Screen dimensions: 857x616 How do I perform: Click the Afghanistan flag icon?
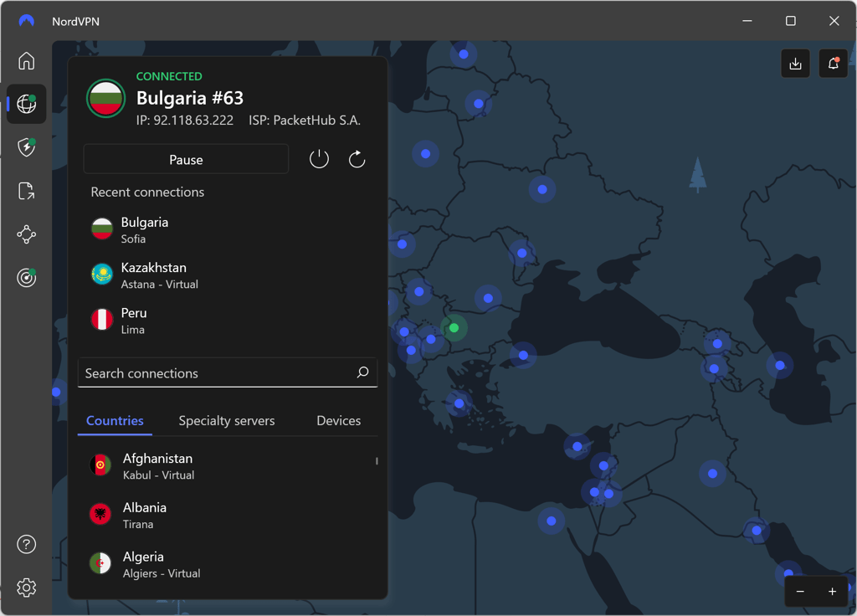coord(100,465)
